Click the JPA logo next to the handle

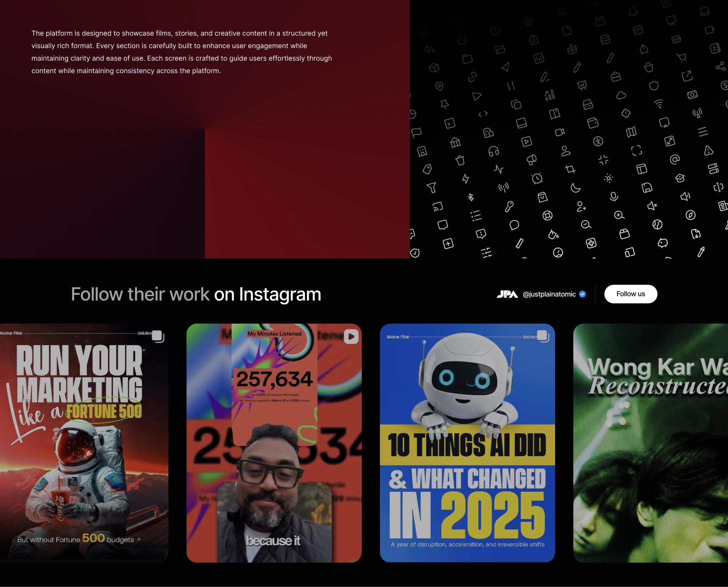507,294
